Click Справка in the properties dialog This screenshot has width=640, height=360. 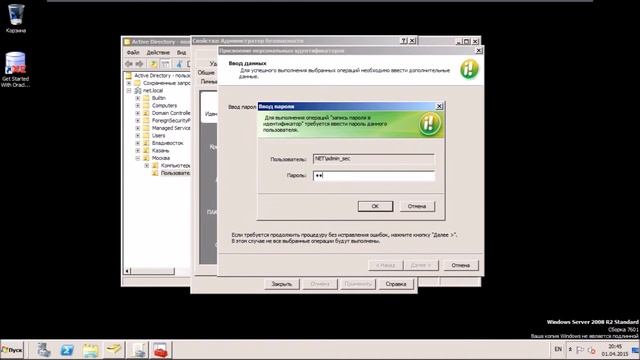[x=396, y=284]
